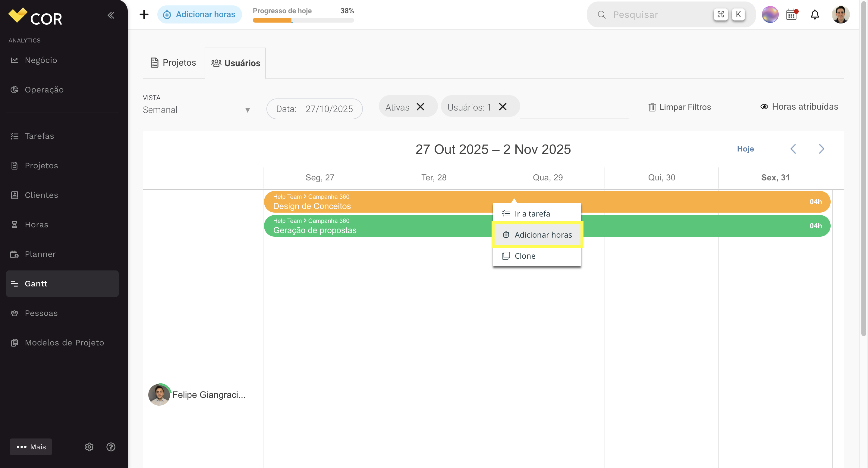Choose Clone from the context menu
Screen dimensions: 868x468
click(x=537, y=256)
